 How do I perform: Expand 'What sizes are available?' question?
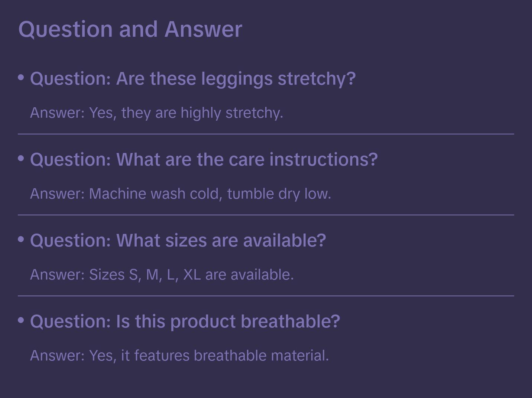point(178,241)
